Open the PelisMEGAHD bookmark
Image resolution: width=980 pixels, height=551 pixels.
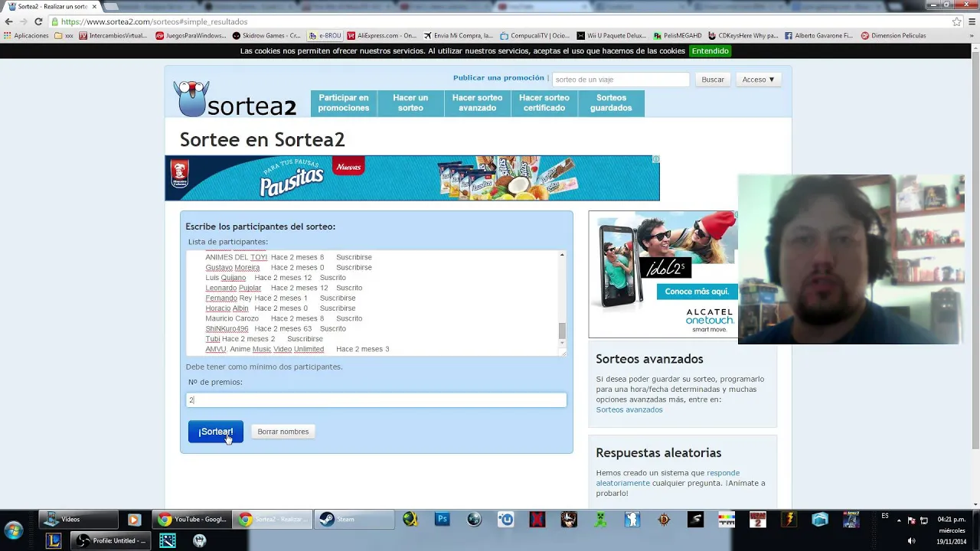pos(677,35)
